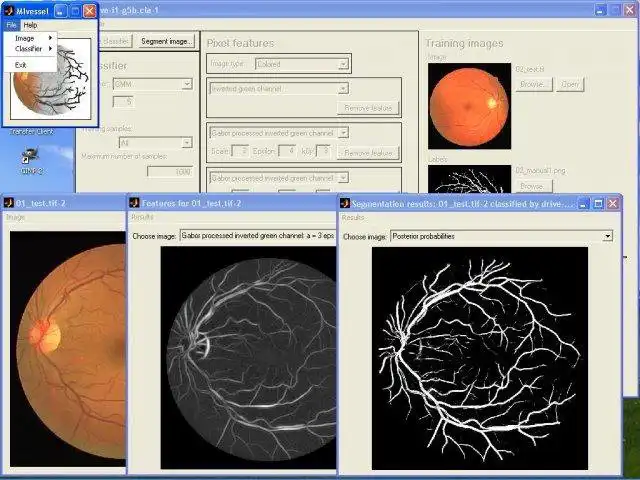Click the Epsilon input field
Image resolution: width=640 pixels, height=480 pixels.
[287, 151]
